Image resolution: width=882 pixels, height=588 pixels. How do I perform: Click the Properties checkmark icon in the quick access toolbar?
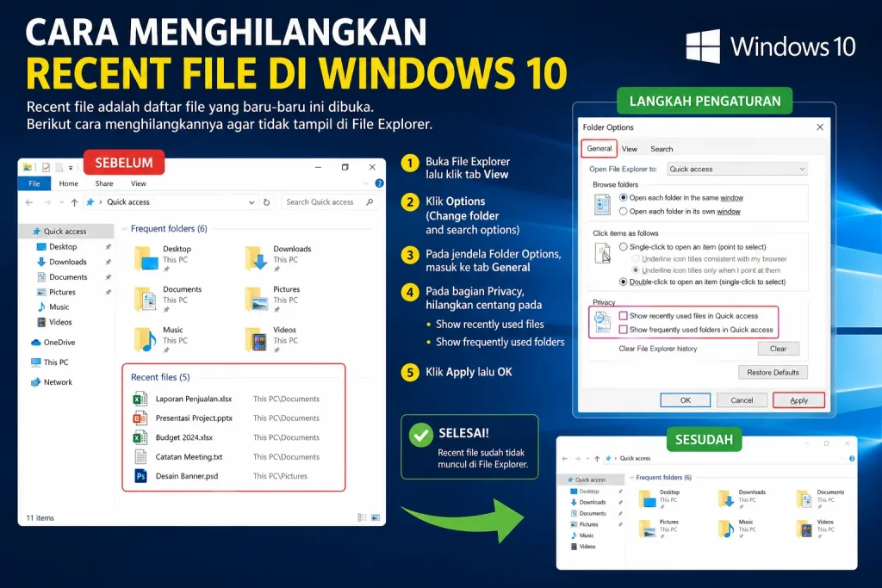(x=47, y=168)
